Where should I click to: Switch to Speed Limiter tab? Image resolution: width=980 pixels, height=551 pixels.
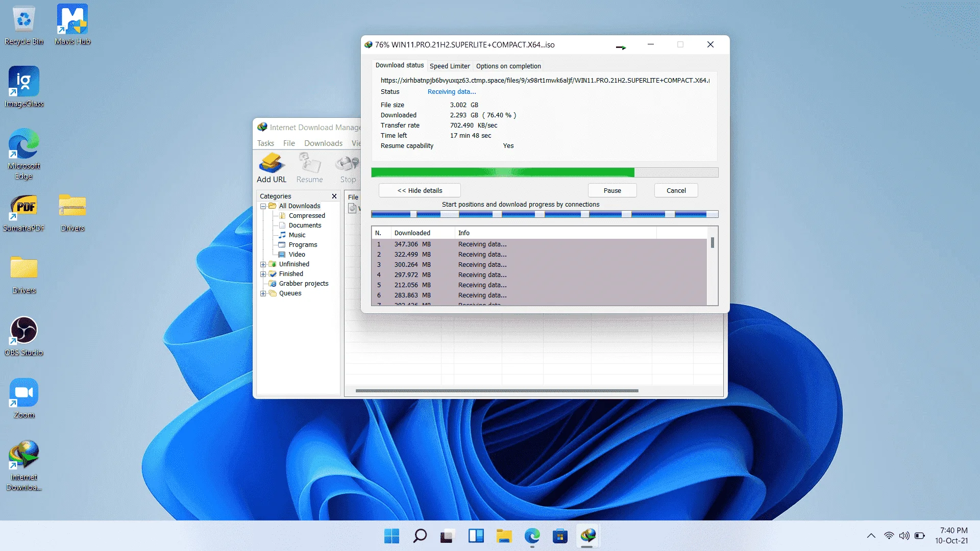click(450, 66)
